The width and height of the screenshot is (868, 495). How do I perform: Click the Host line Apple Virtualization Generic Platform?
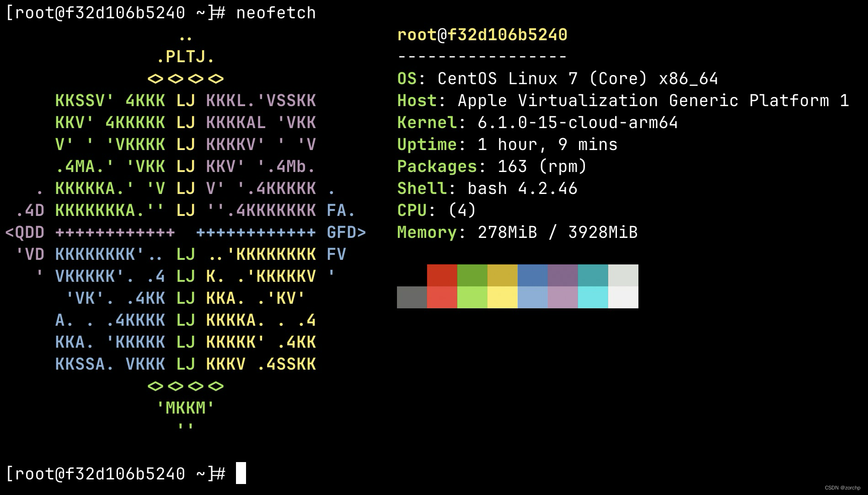click(623, 101)
